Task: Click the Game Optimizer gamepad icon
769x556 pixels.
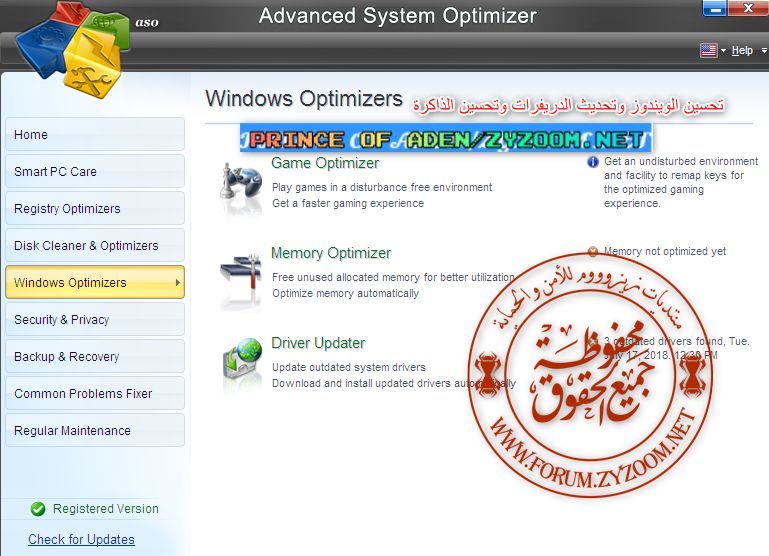Action: click(240, 182)
